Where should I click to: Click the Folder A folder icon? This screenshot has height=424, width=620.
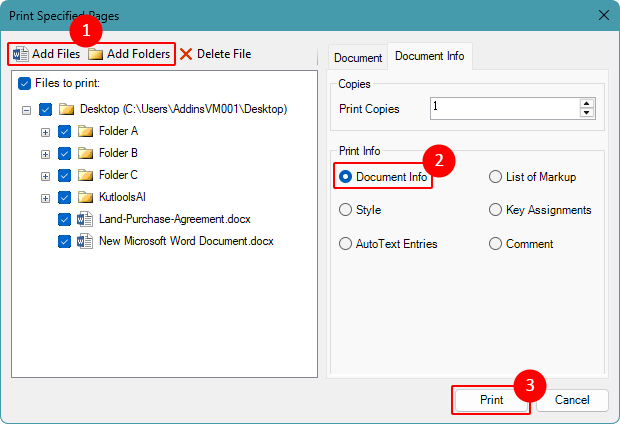pyautogui.click(x=85, y=131)
